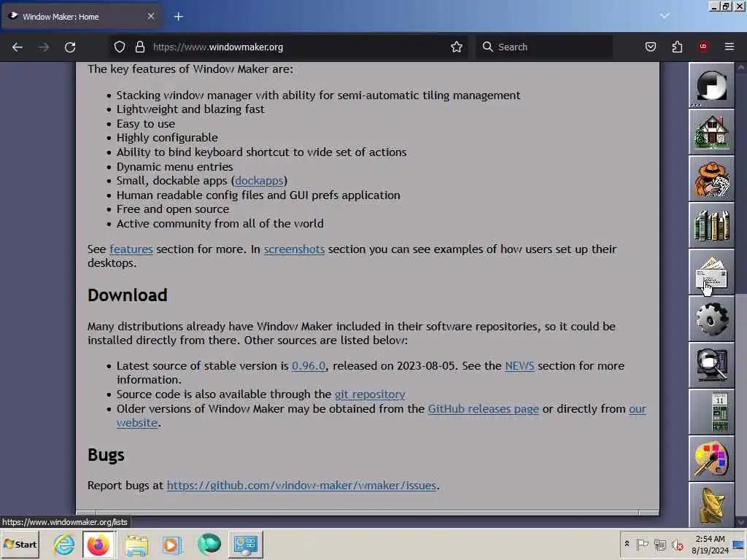Switch to Firefox in the taskbar

coord(98,544)
